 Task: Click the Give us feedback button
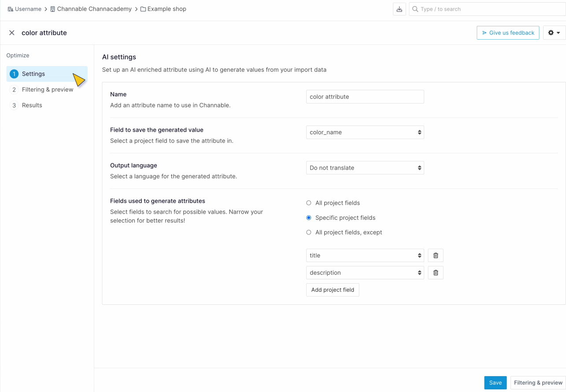[x=507, y=33]
